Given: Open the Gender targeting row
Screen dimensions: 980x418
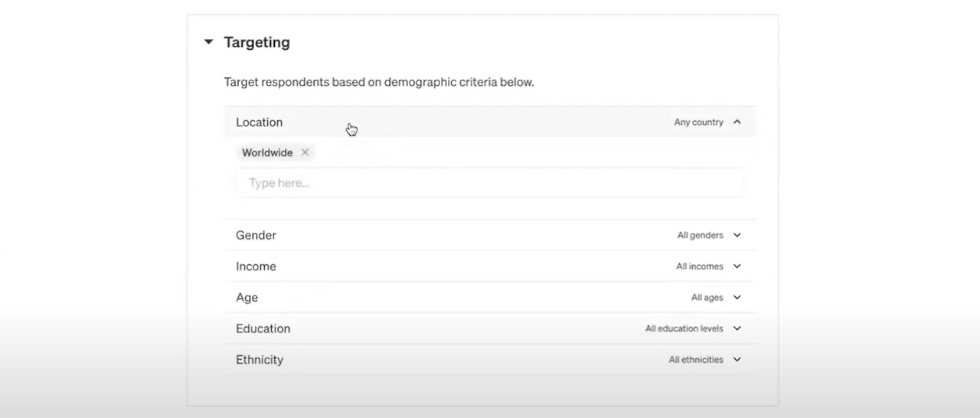Looking at the screenshot, I should (x=256, y=235).
